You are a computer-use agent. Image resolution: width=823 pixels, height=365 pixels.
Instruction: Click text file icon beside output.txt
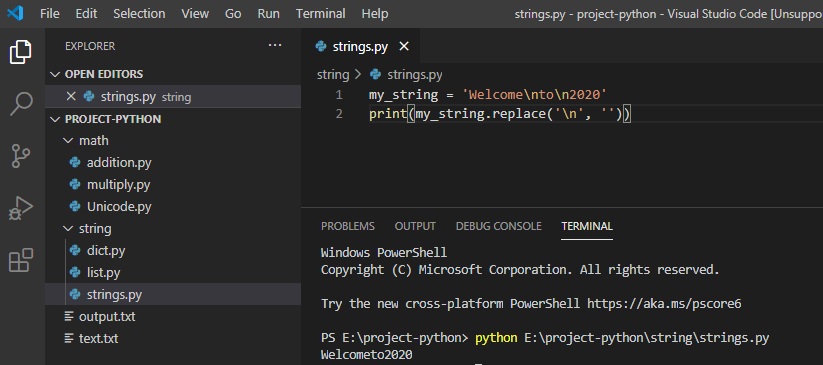coord(69,317)
